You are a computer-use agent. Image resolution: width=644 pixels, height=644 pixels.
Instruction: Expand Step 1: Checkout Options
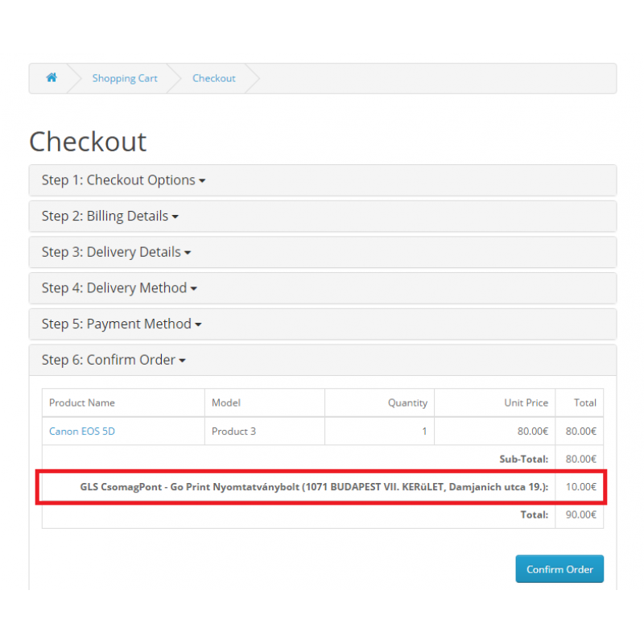tap(123, 180)
